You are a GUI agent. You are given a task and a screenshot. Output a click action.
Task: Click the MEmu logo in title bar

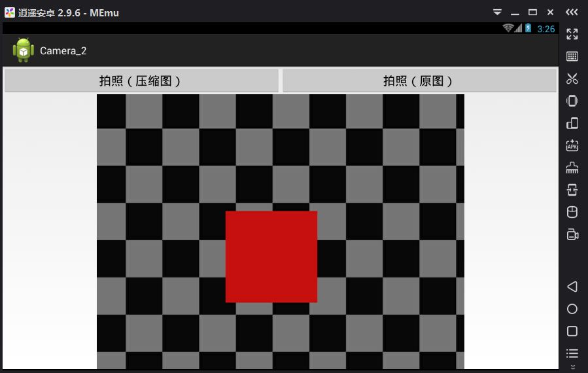click(x=10, y=12)
